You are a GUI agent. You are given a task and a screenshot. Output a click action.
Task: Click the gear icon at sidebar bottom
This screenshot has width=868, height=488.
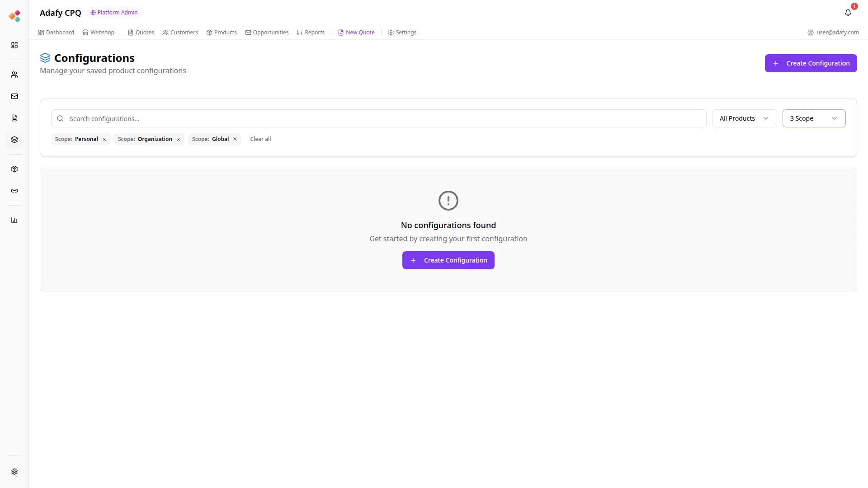pyautogui.click(x=14, y=472)
